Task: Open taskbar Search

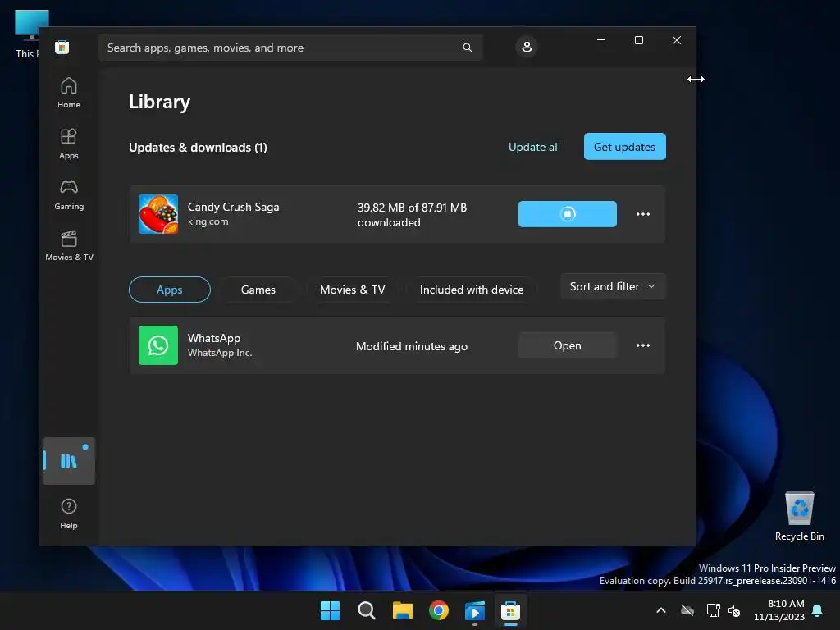Action: click(367, 610)
